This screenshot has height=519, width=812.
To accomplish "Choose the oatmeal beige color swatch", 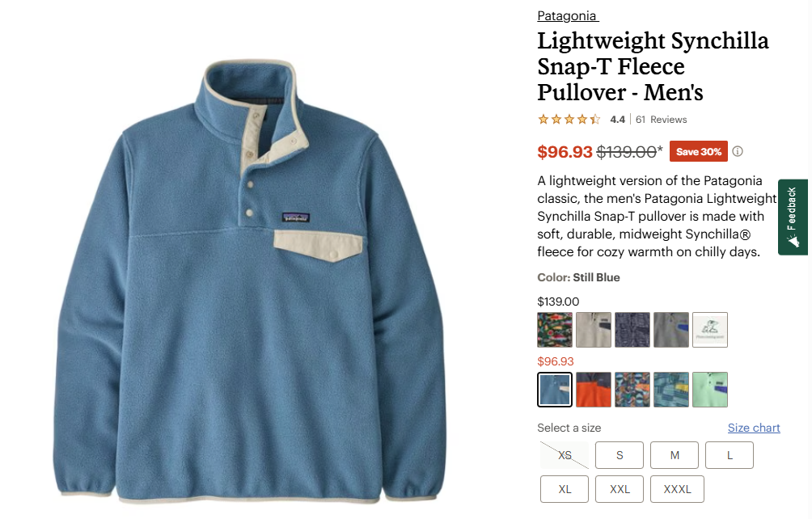I will tap(594, 330).
